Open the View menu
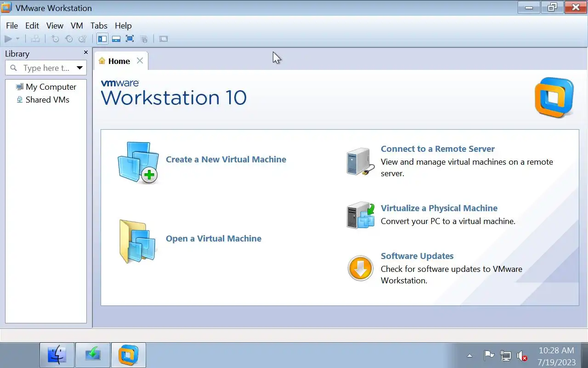The height and width of the screenshot is (368, 588). (55, 26)
